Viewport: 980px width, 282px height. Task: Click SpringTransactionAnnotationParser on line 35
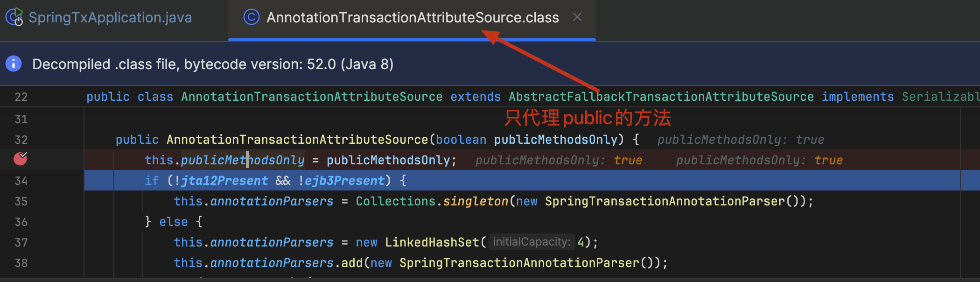[x=665, y=201]
